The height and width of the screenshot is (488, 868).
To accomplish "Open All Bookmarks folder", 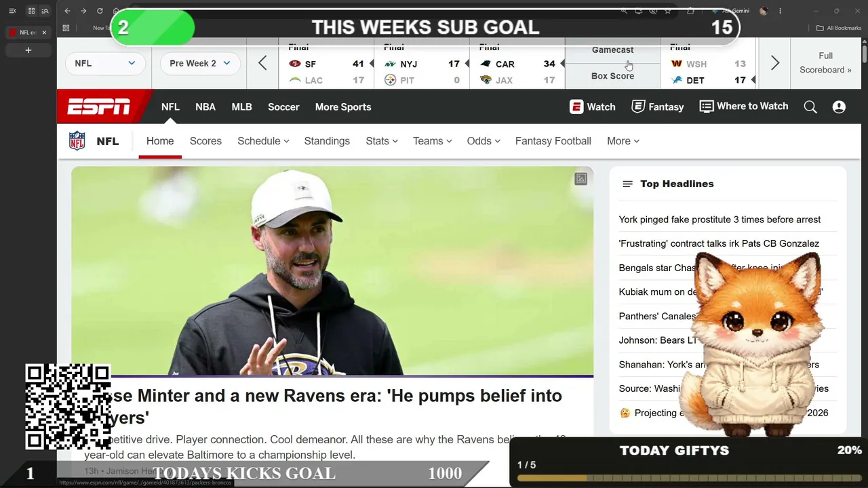I will tap(839, 28).
